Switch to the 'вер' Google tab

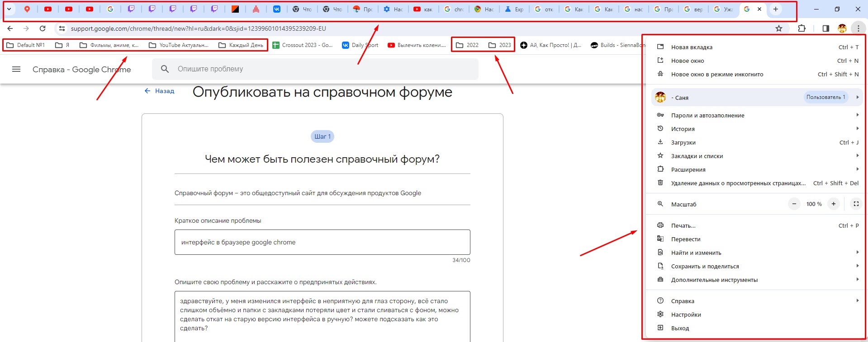click(x=693, y=9)
